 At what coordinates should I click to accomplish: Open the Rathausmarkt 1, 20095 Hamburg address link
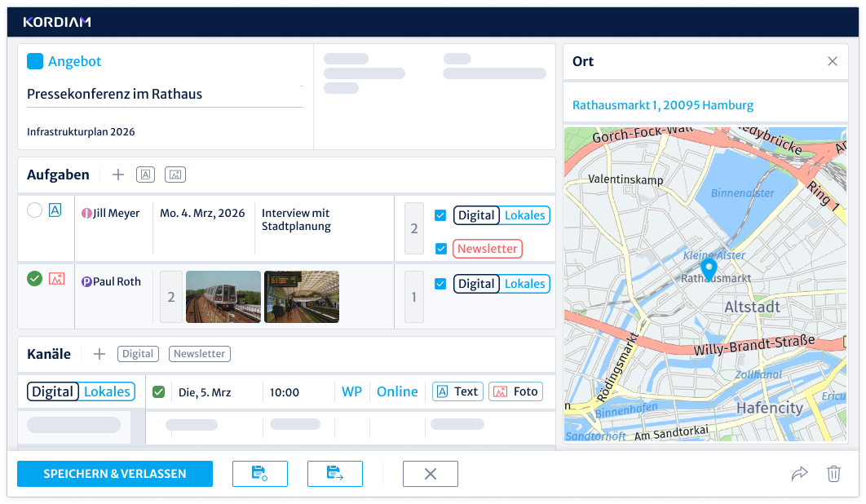(663, 105)
